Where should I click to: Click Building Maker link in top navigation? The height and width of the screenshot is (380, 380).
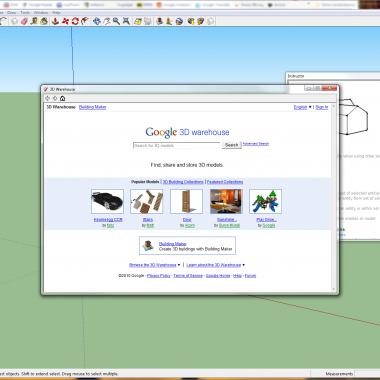pyautogui.click(x=92, y=107)
